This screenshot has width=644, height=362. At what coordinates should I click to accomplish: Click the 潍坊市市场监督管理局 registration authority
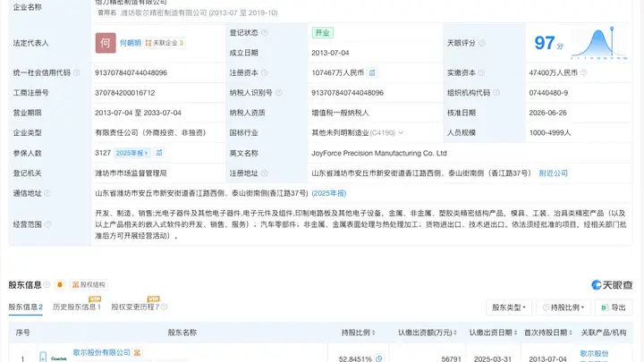tap(131, 173)
